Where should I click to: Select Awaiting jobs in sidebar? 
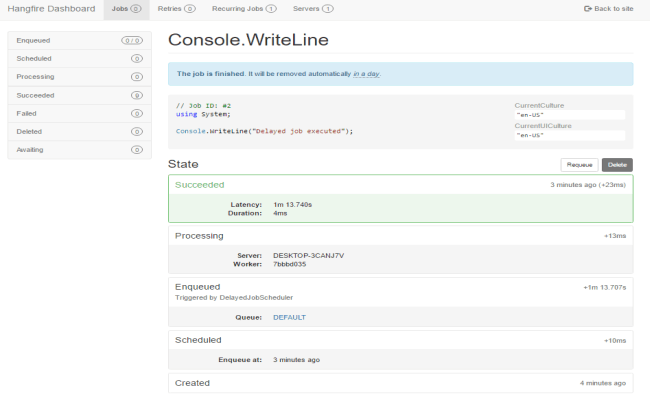click(76, 150)
